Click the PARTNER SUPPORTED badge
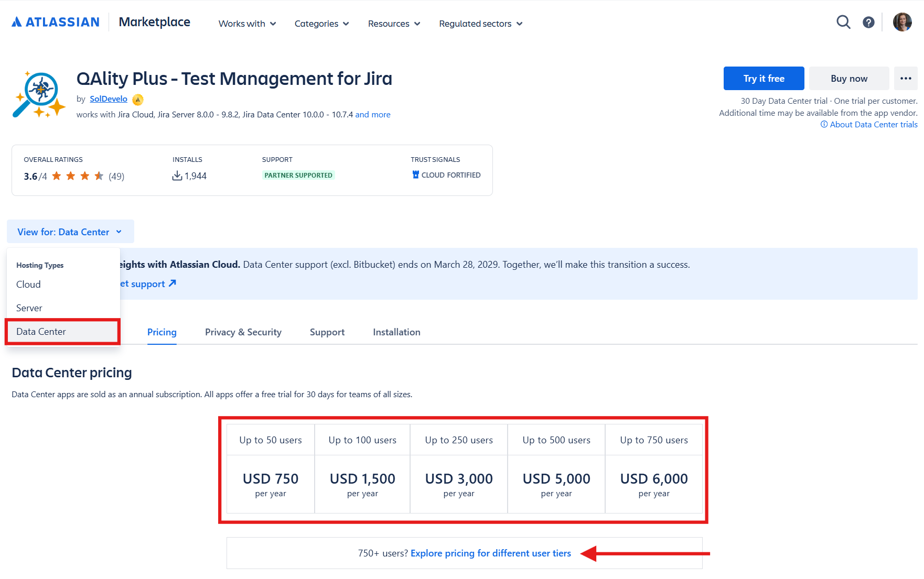924x579 pixels. (x=298, y=175)
